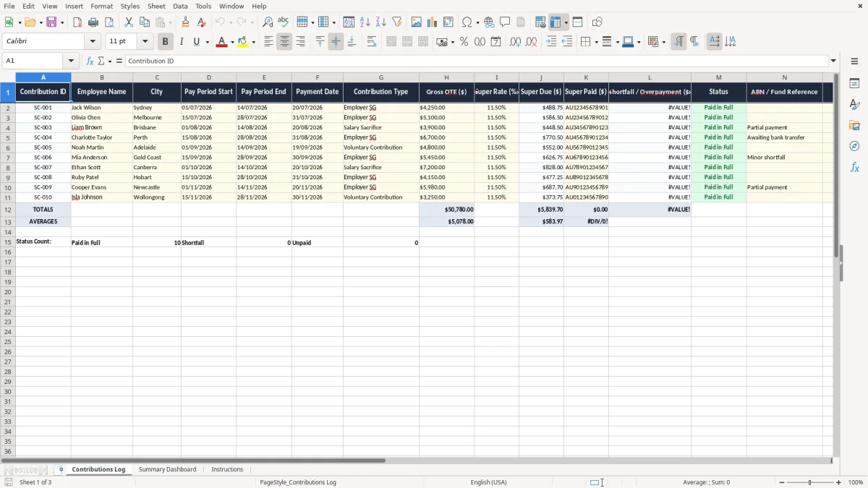Open the Underline style dropdown arrow

pyautogui.click(x=207, y=42)
